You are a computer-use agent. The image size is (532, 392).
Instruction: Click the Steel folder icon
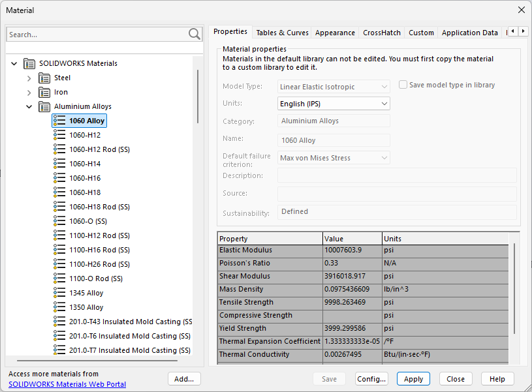[x=44, y=78]
